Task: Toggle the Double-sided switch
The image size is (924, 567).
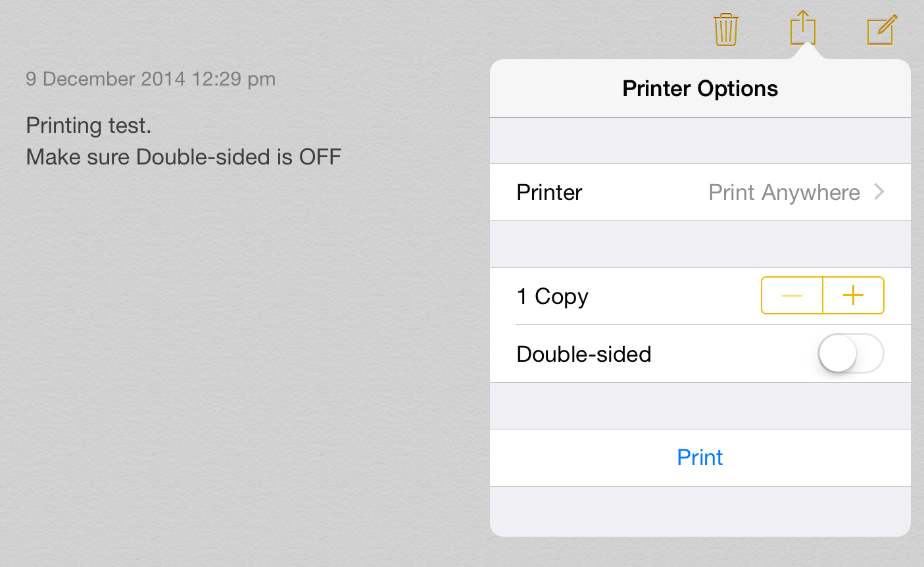Action: click(850, 353)
